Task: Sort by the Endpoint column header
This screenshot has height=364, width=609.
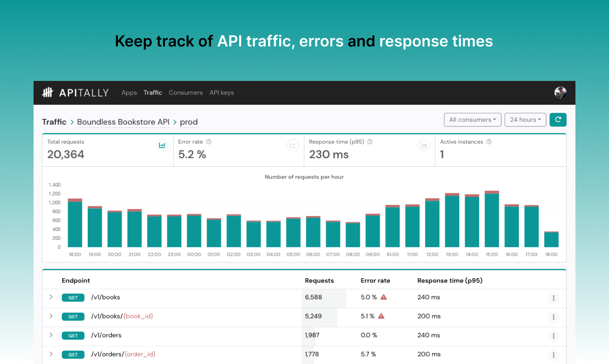Action: click(76, 281)
